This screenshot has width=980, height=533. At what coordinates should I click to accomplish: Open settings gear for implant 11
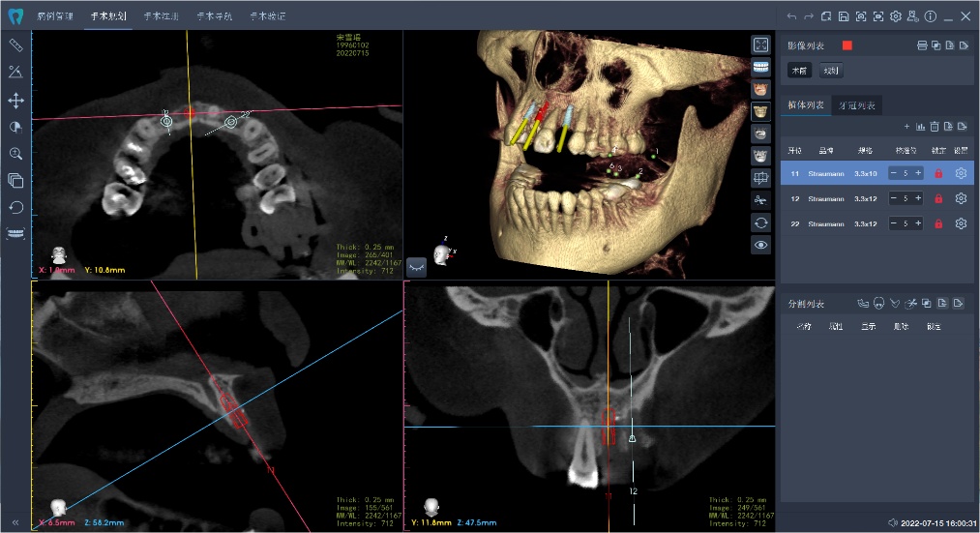pyautogui.click(x=962, y=173)
